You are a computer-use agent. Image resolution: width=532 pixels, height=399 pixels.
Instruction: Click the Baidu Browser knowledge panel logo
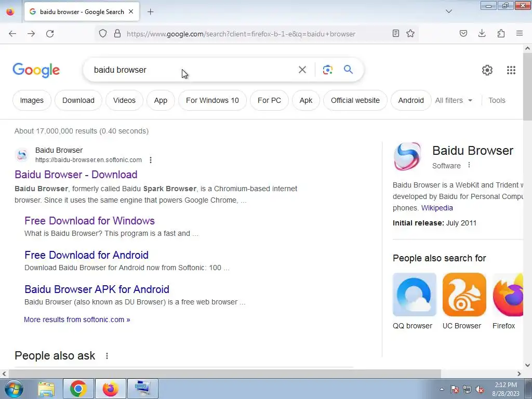tap(407, 156)
